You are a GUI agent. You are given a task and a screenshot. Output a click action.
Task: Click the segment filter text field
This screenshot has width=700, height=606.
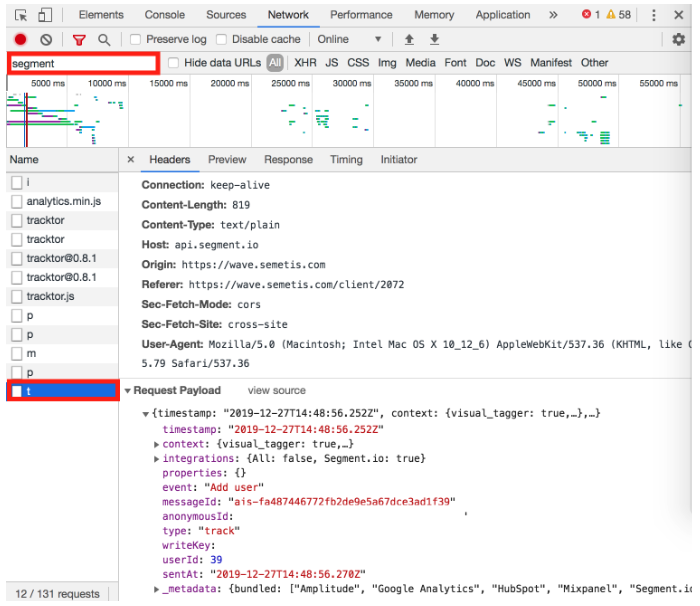(83, 63)
